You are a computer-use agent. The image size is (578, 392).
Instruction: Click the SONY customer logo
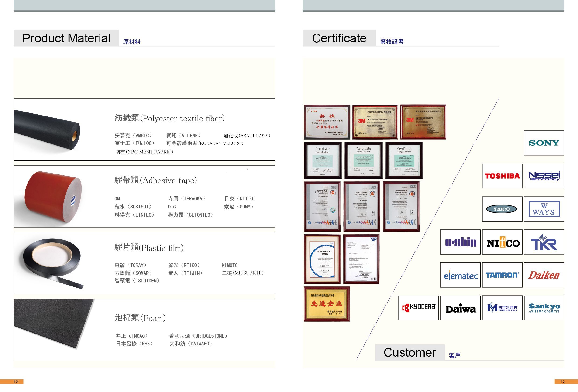[x=544, y=143]
